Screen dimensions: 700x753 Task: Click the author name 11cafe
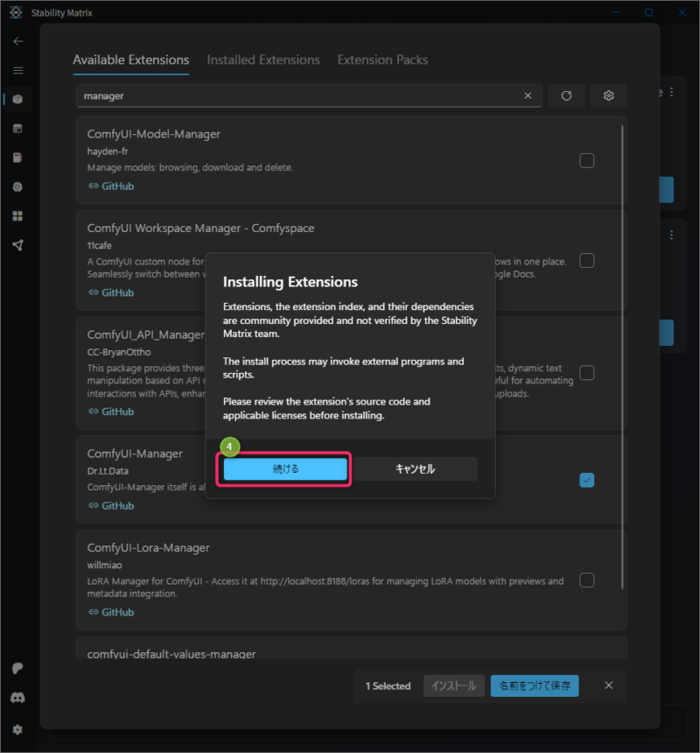(x=100, y=245)
